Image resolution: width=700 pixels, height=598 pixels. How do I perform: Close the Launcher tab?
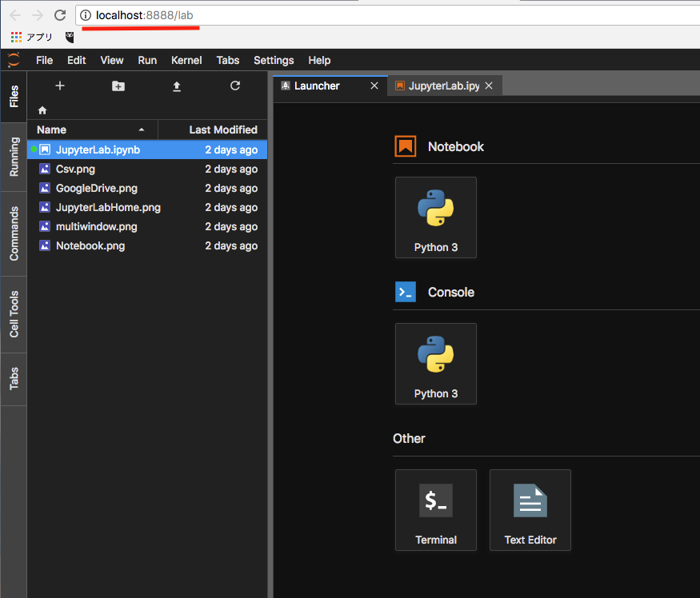pyautogui.click(x=374, y=86)
